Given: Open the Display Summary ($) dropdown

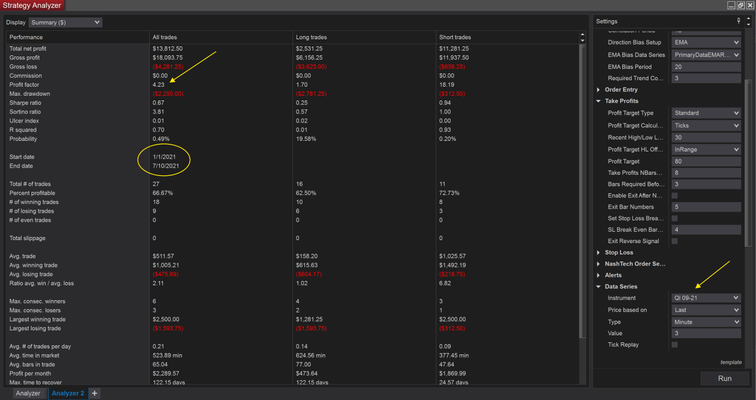Looking at the screenshot, I should click(x=68, y=21).
